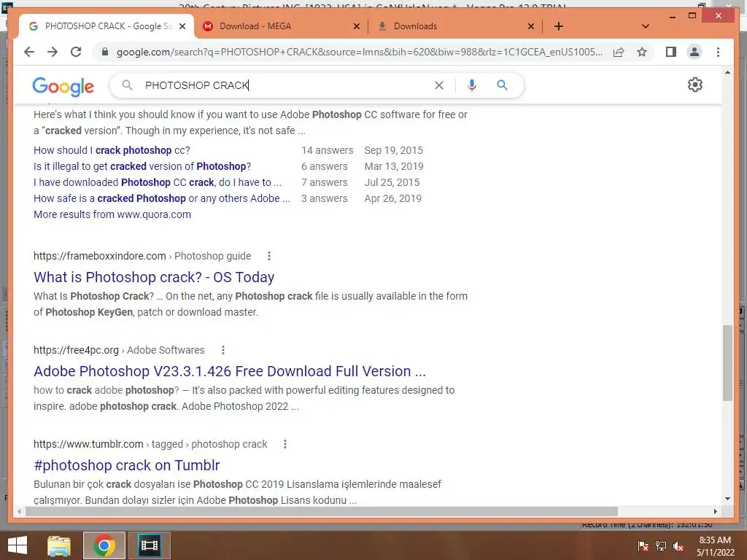This screenshot has width=747, height=560.
Task: Click Chrome icon in taskbar
Action: (x=104, y=545)
